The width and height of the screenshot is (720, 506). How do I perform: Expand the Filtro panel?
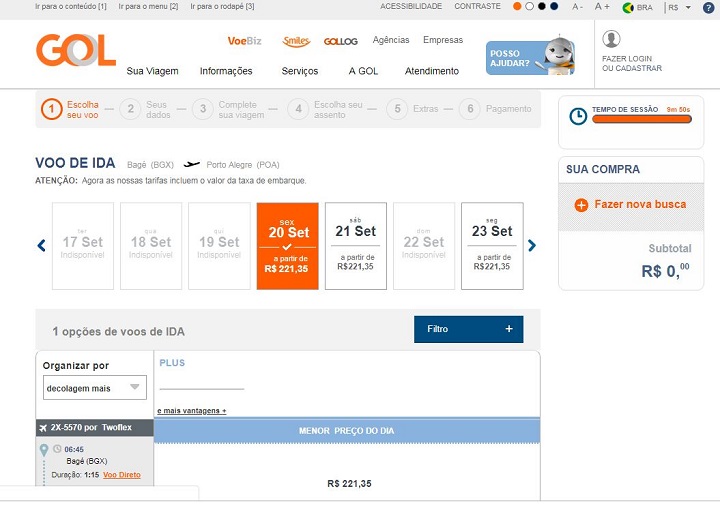[x=468, y=329]
